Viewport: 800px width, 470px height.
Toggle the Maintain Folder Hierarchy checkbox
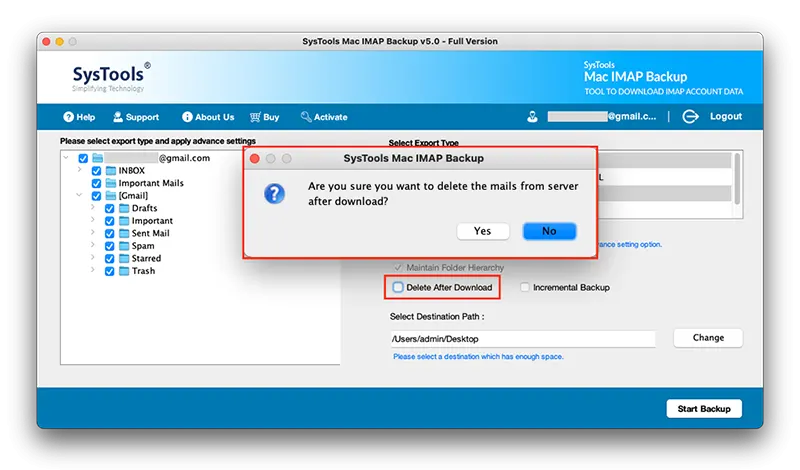pyautogui.click(x=398, y=267)
